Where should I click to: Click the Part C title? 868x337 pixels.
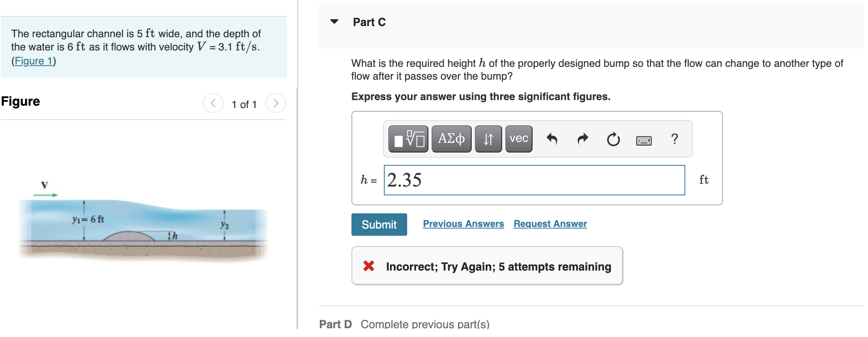(369, 22)
